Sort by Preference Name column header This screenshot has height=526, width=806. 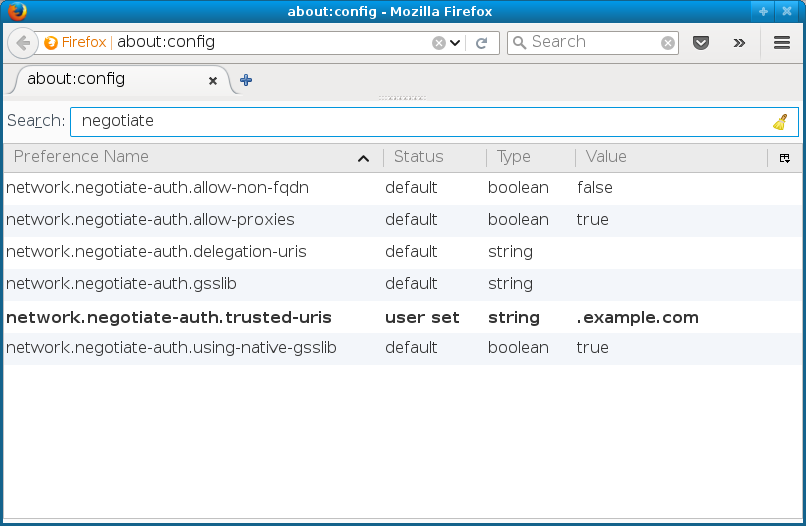pyautogui.click(x=193, y=157)
